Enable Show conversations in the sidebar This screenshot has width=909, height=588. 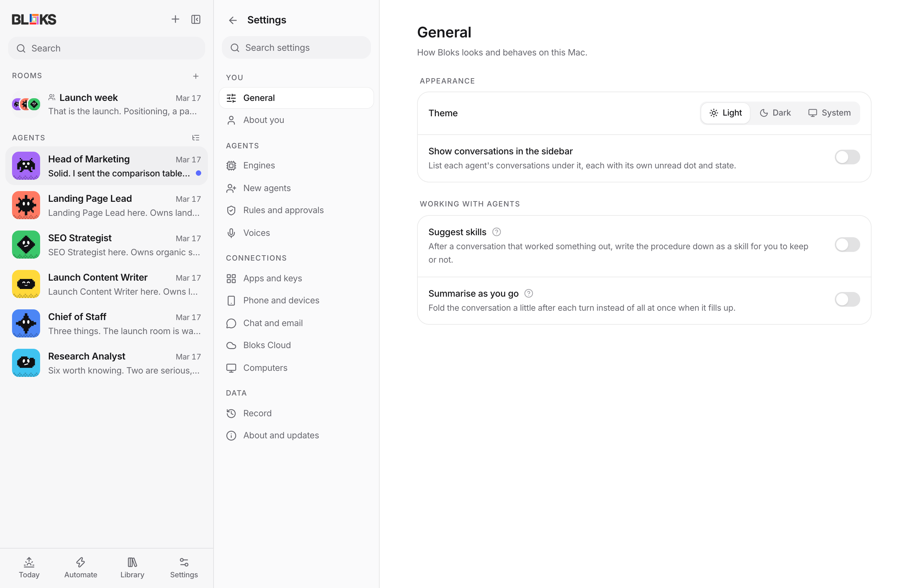847,157
